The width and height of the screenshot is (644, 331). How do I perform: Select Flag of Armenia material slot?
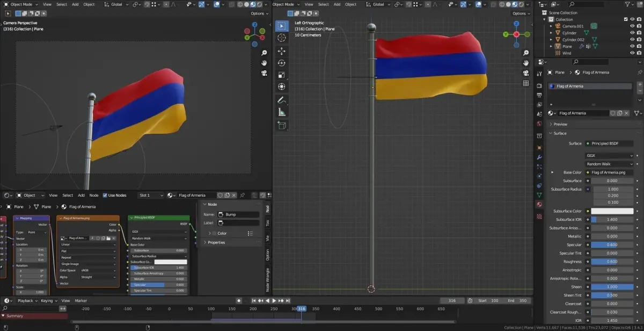(590, 86)
